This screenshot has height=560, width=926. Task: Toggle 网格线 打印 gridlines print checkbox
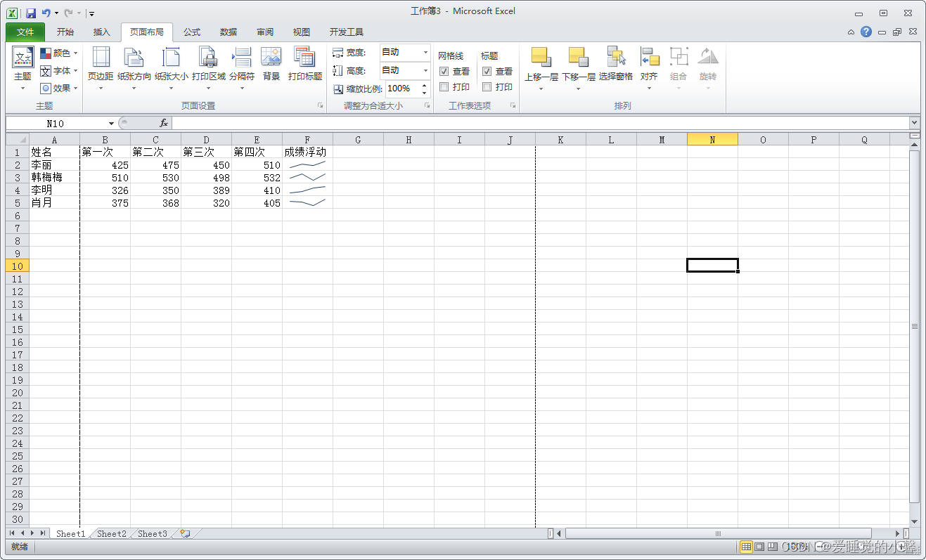444,87
